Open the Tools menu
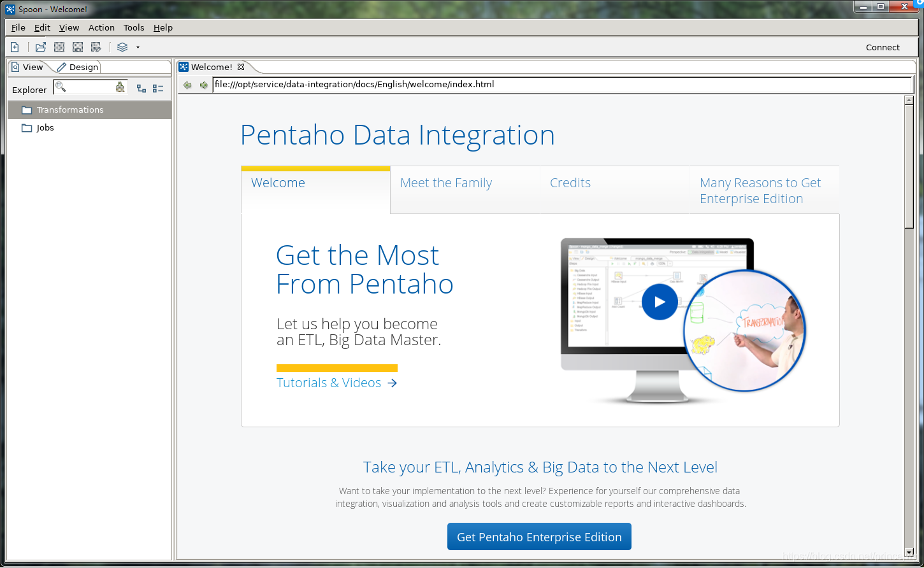The image size is (924, 568). coord(134,27)
